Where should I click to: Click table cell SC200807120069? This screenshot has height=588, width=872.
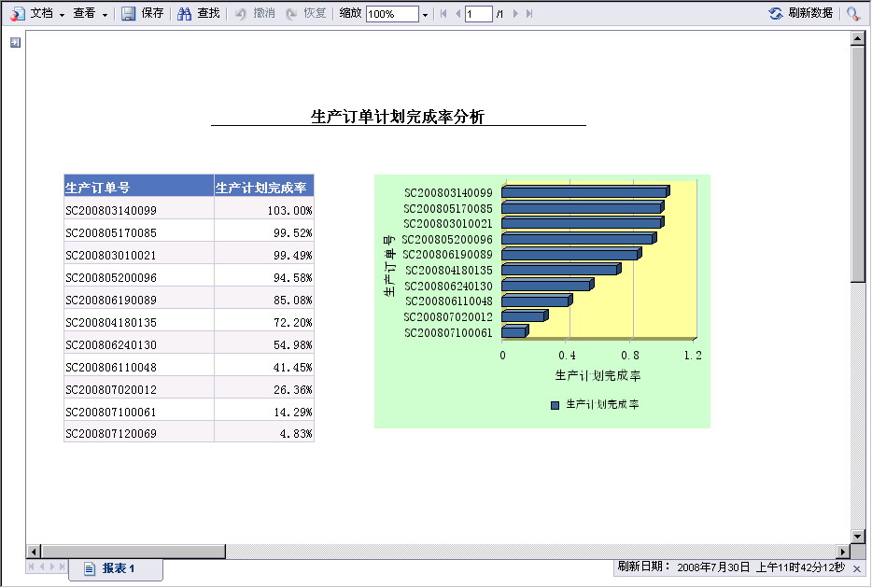(x=138, y=433)
